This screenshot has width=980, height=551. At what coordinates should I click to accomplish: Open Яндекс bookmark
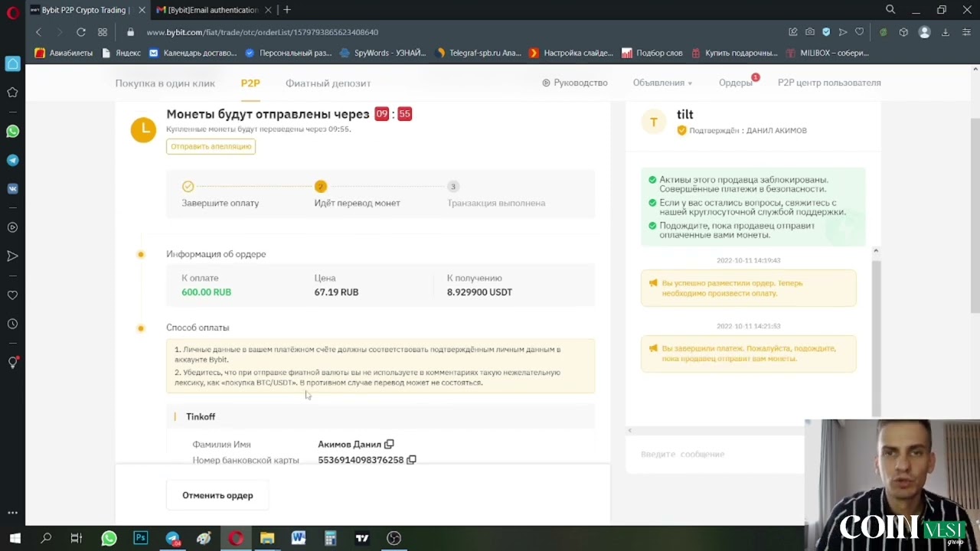tap(121, 53)
